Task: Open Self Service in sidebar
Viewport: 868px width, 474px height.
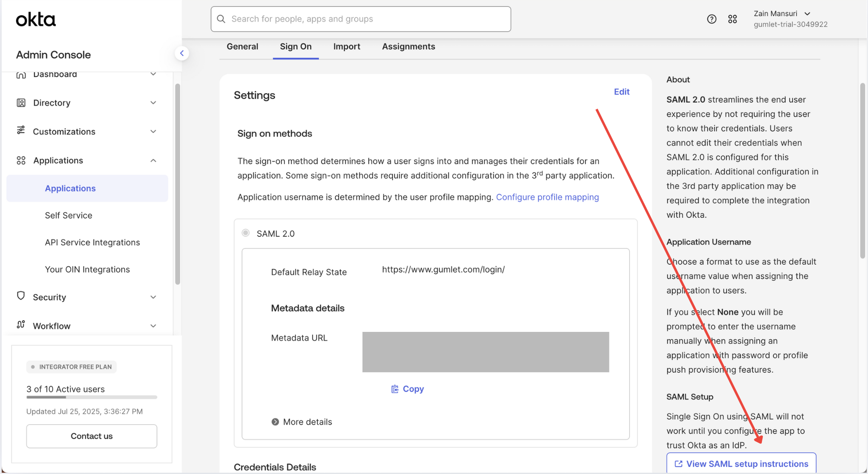Action: pyautogui.click(x=69, y=215)
